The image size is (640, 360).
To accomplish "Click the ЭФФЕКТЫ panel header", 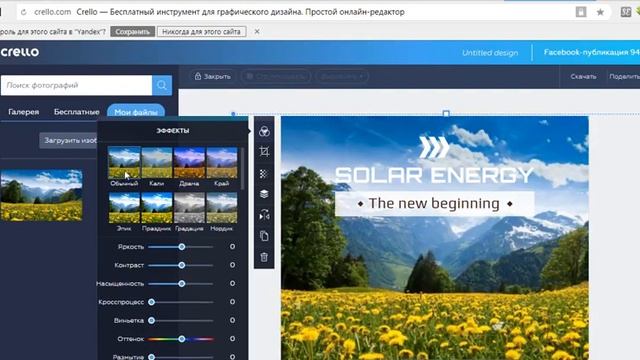I will 173,131.
